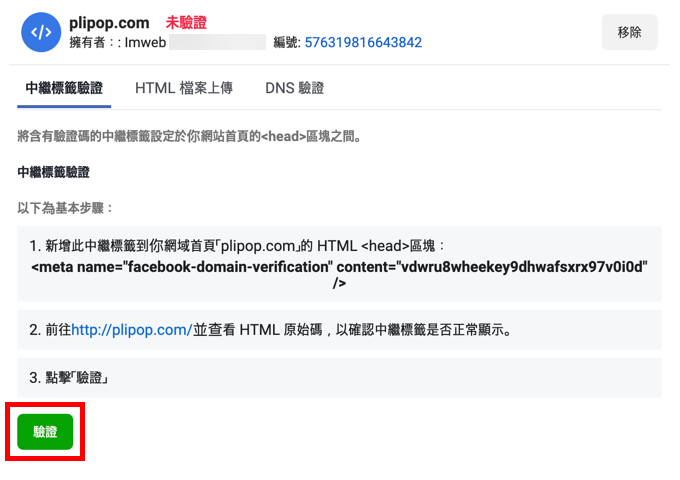
Task: Click the 中繼標籤驗證 bold section heading
Action: (53, 172)
